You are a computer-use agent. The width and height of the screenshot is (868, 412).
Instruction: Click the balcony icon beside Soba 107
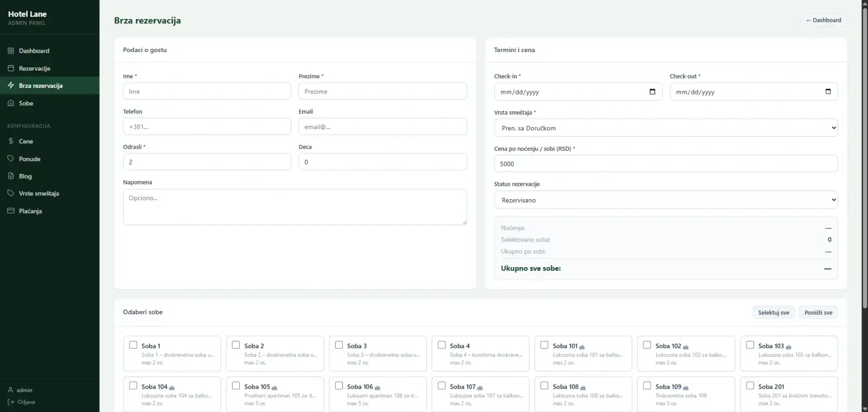click(x=480, y=388)
